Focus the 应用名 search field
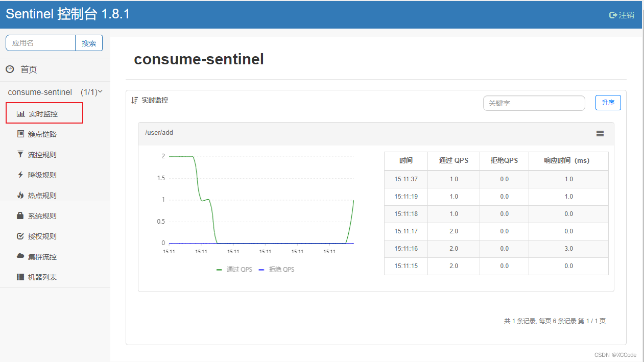The image size is (644, 362). 41,43
